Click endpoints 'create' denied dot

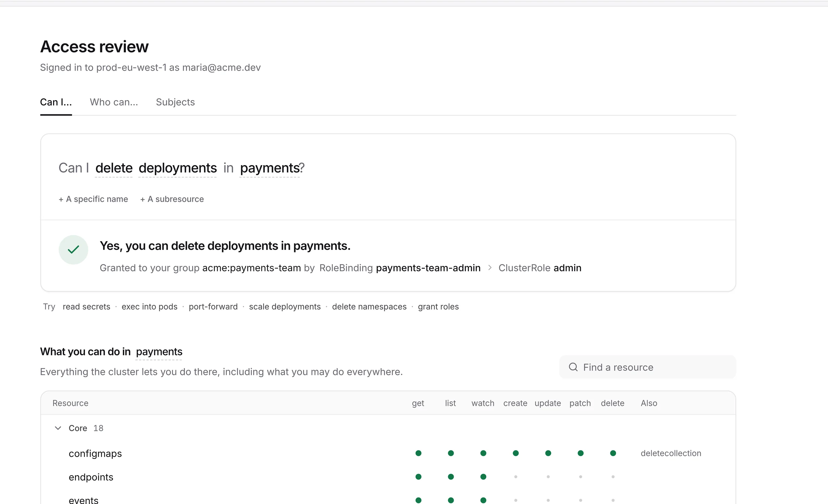coord(515,477)
